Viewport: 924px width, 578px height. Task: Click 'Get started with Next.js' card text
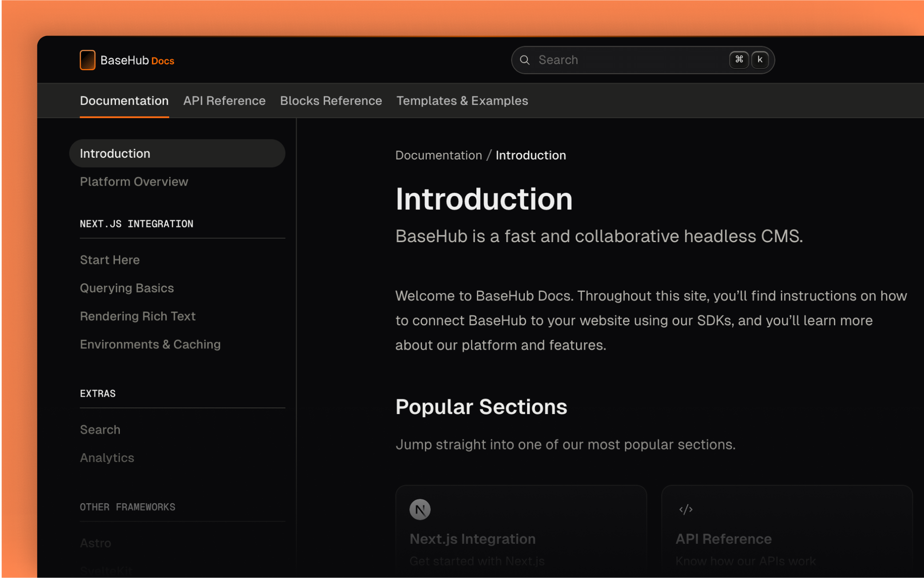coord(477,561)
